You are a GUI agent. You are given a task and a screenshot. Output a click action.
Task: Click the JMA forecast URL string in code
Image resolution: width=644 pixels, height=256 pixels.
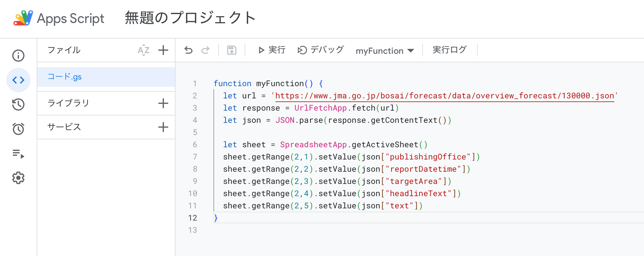(x=445, y=96)
